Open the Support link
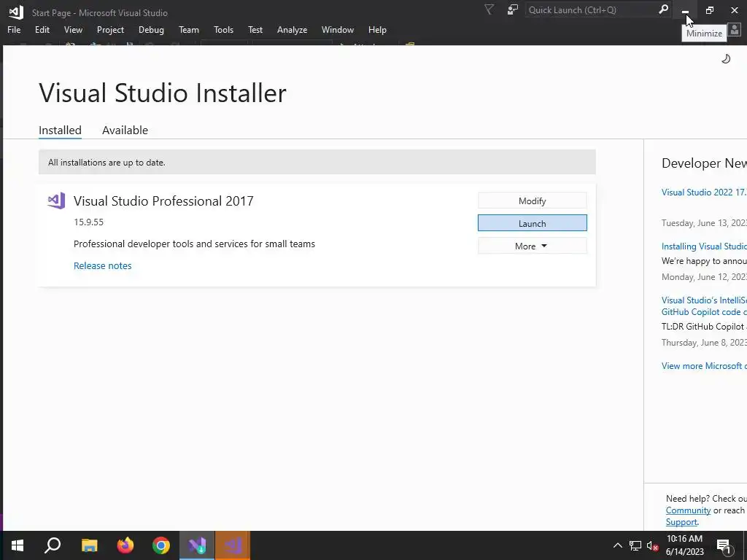The width and height of the screenshot is (747, 560). [x=681, y=522]
